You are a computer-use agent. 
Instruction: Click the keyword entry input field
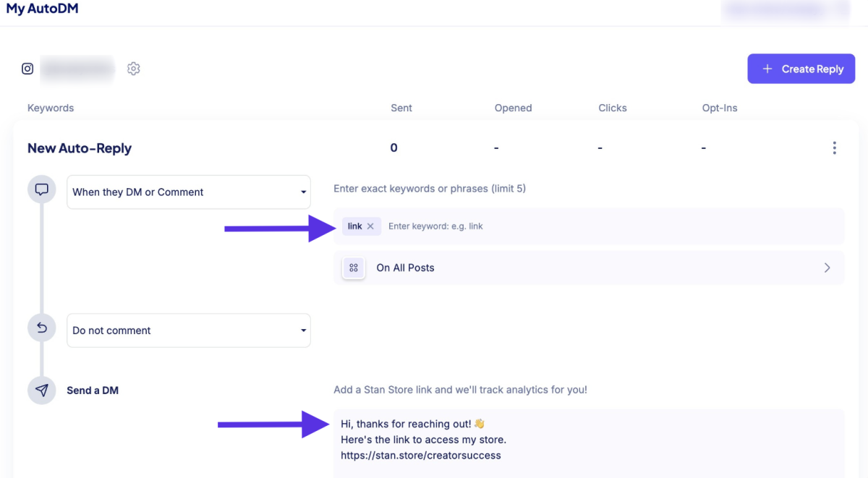pos(612,226)
